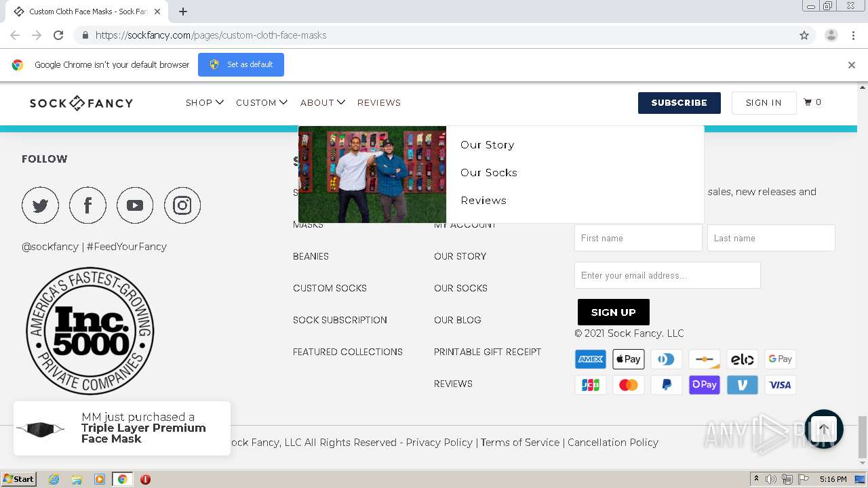Open REVIEWS in the top navigation

pyautogui.click(x=379, y=102)
